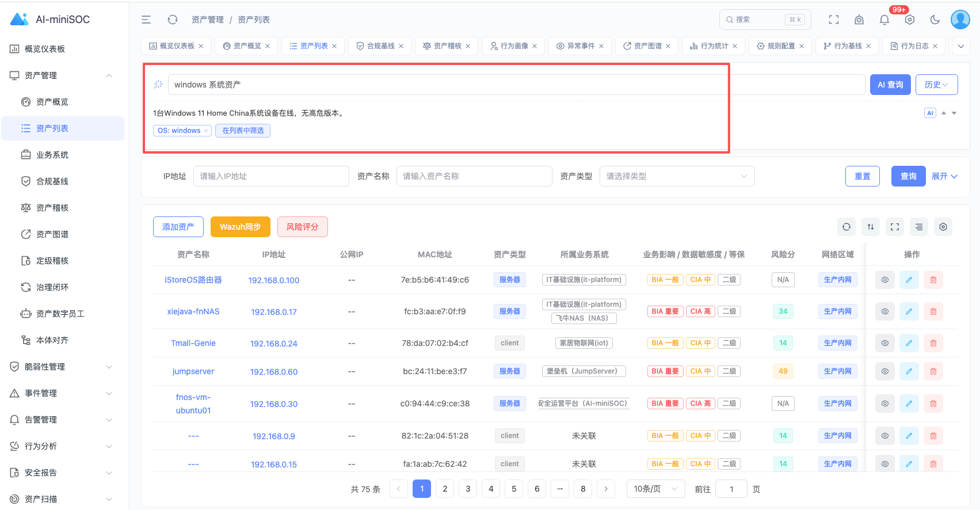Click the page refresh icon in header
Viewport: 980px width, 510px height.
[x=173, y=20]
